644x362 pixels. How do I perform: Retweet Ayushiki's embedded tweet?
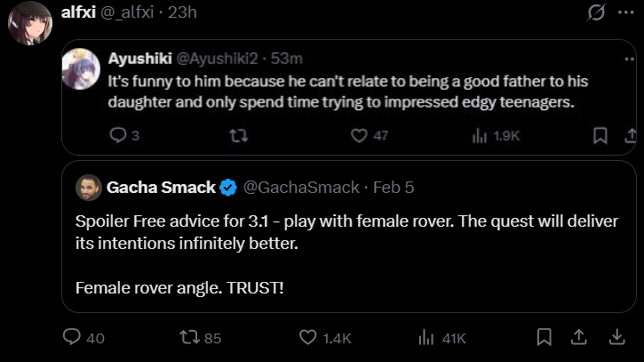click(x=238, y=135)
